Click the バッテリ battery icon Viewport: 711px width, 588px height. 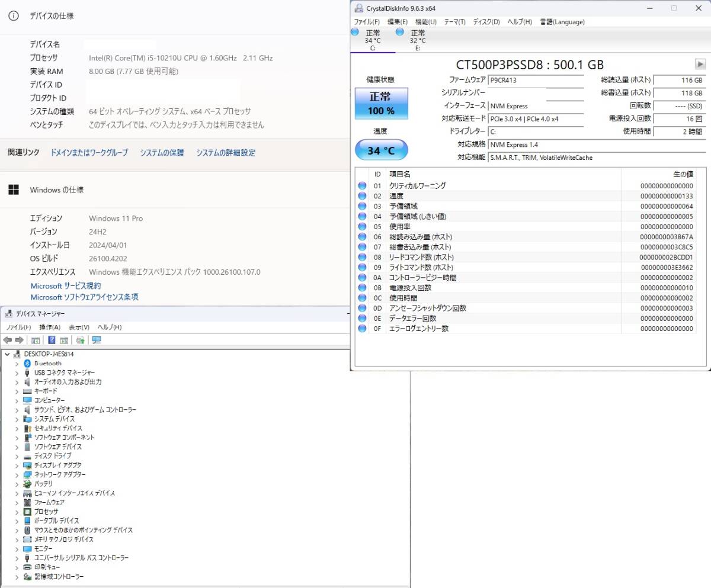click(27, 484)
